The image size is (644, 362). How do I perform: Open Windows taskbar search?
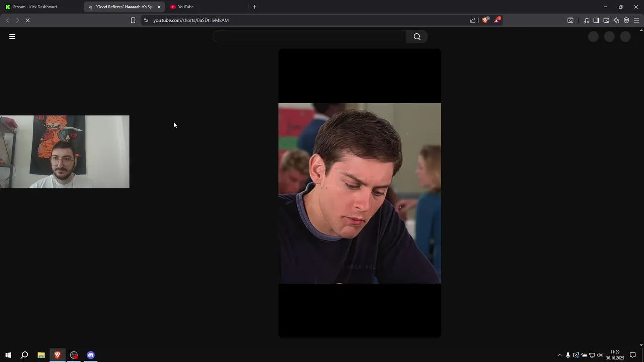(x=24, y=355)
